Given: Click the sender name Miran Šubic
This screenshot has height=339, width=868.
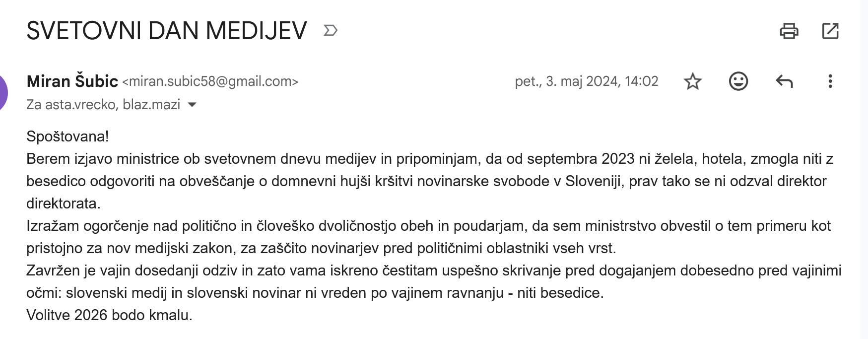Looking at the screenshot, I should [x=72, y=81].
